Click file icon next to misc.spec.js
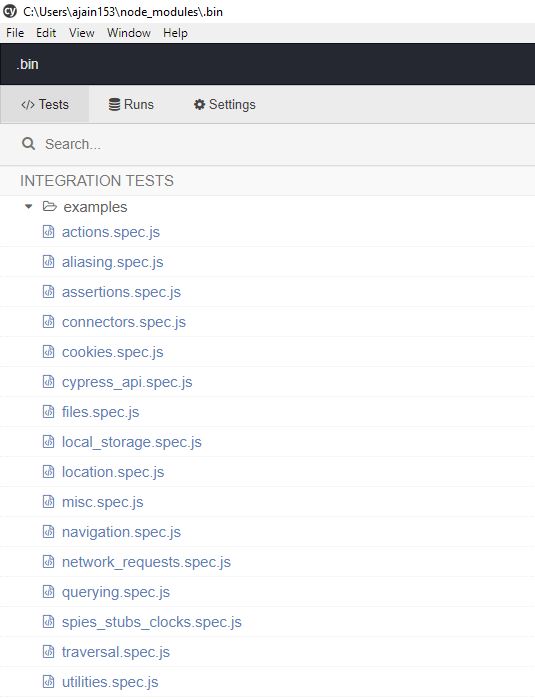The width and height of the screenshot is (535, 699). pos(49,501)
